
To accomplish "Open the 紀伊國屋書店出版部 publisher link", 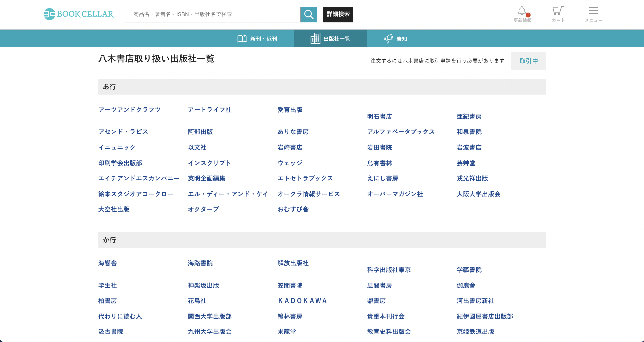I will [x=484, y=316].
